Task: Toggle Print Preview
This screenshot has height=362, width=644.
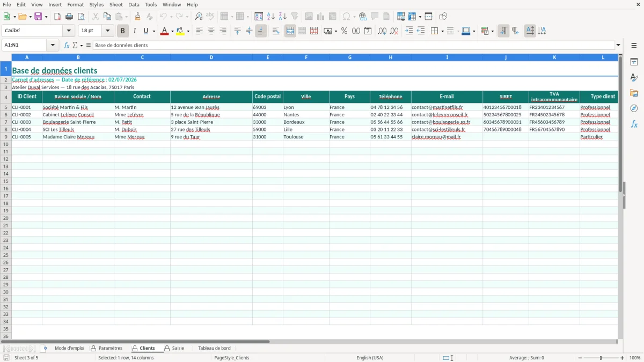Action: 81,17
